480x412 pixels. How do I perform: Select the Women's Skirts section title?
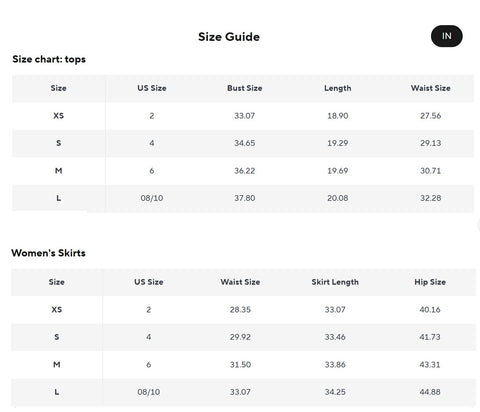click(x=48, y=253)
